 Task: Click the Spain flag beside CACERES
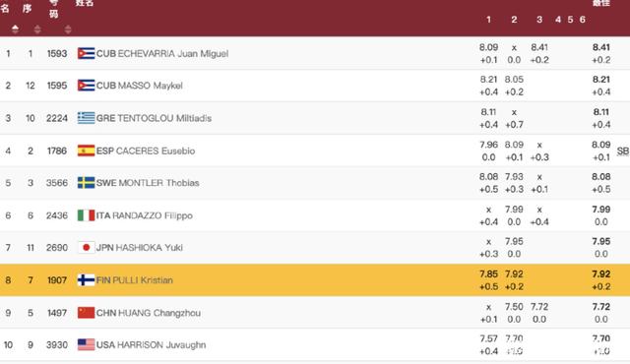click(x=86, y=151)
